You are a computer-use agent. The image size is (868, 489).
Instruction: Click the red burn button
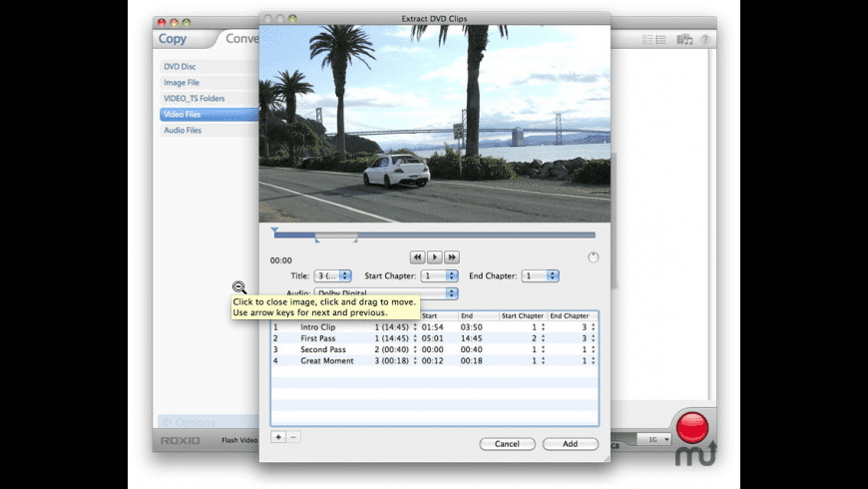(x=691, y=428)
